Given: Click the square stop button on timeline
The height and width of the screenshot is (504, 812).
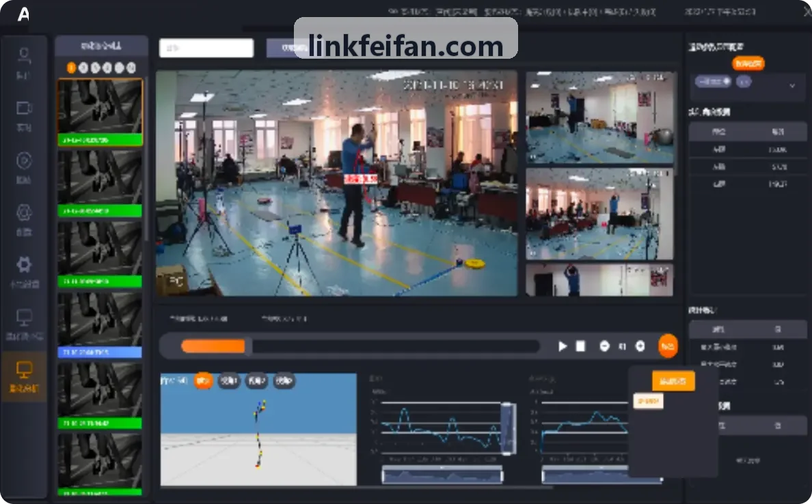Looking at the screenshot, I should (x=580, y=346).
